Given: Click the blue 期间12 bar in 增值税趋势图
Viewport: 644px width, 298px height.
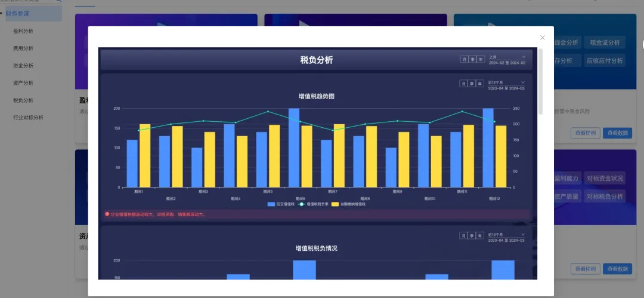Looking at the screenshot, I should point(488,148).
